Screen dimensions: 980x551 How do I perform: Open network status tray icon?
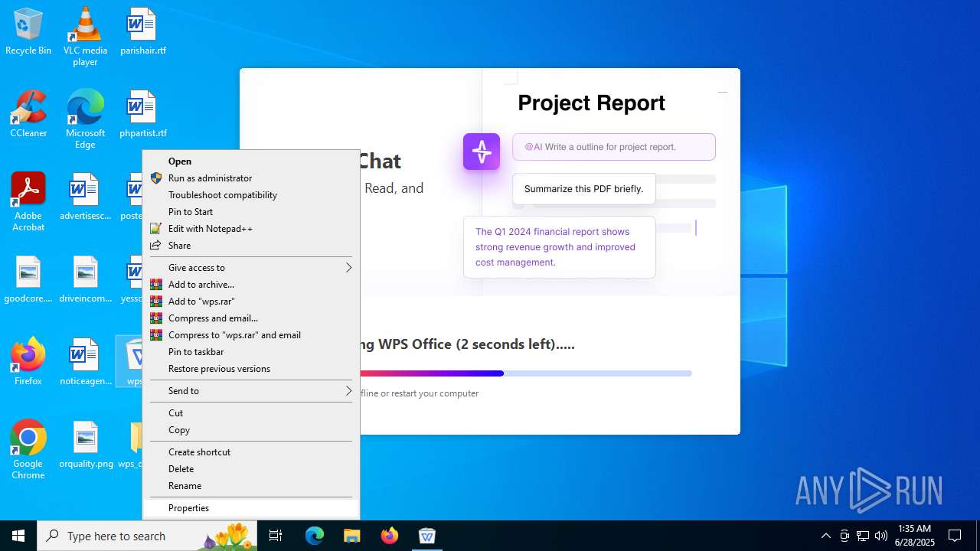(x=862, y=536)
